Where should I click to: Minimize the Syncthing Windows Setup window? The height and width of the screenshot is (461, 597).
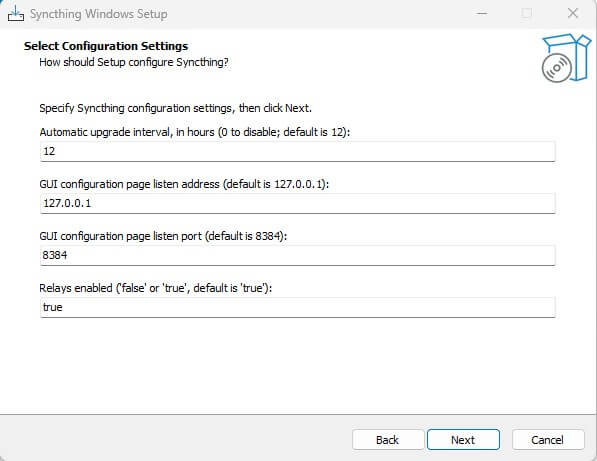pos(482,13)
